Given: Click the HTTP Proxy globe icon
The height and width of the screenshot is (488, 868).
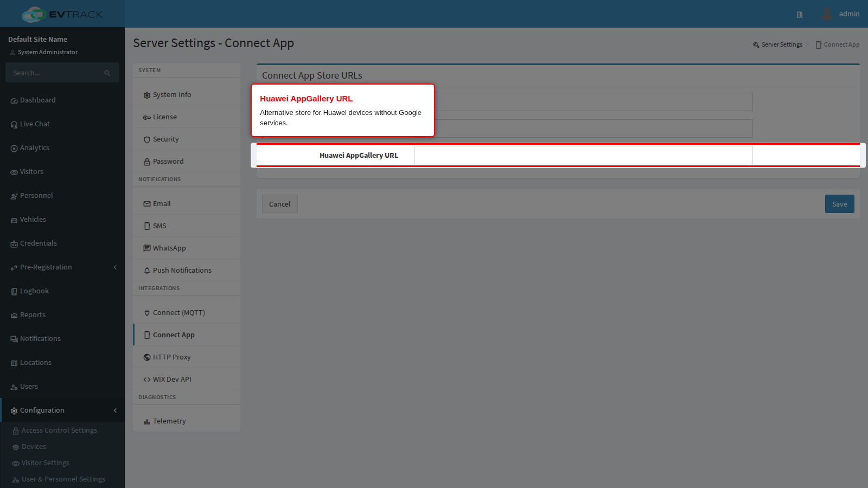Looking at the screenshot, I should tap(147, 357).
